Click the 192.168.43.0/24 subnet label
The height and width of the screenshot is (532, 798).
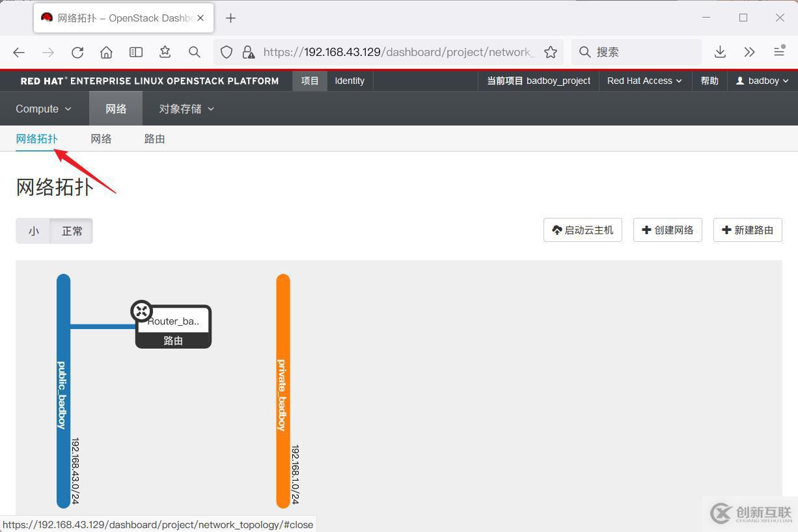click(75, 471)
